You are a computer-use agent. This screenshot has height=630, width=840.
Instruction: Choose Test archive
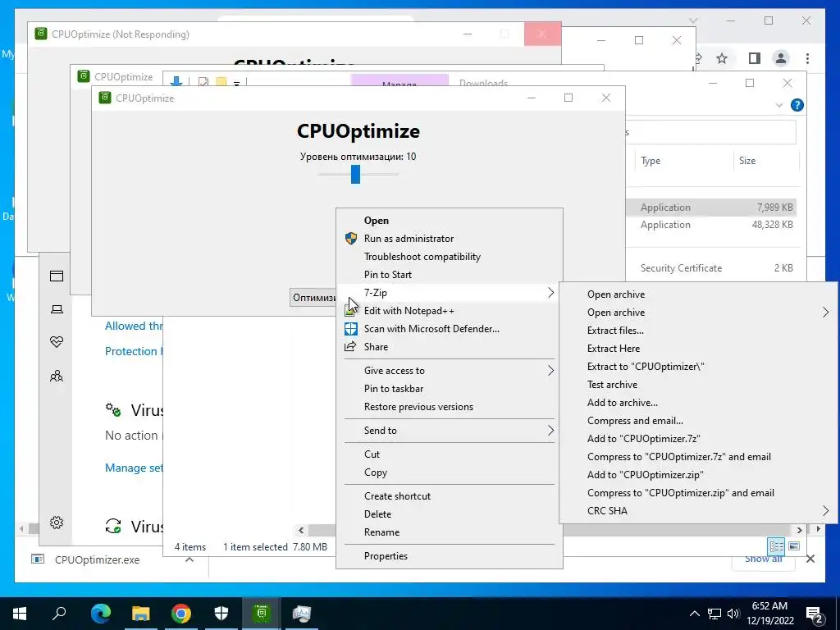click(x=612, y=385)
